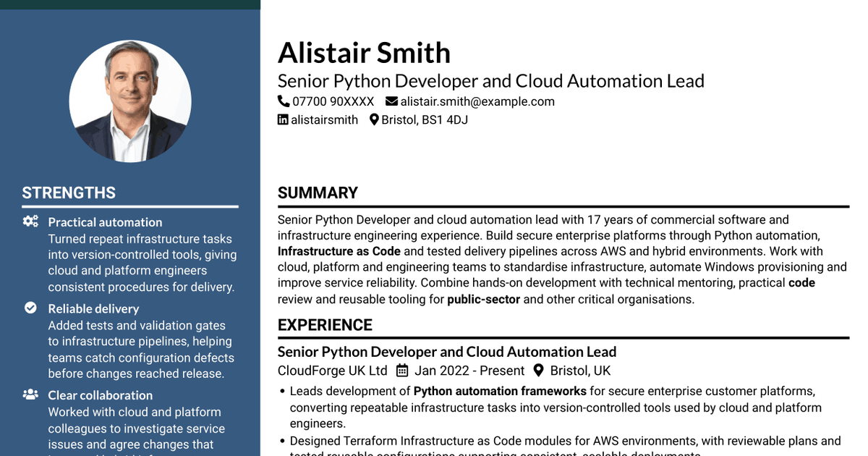Click the STRENGTHS section heading
Image resolution: width=868 pixels, height=456 pixels.
pos(69,193)
